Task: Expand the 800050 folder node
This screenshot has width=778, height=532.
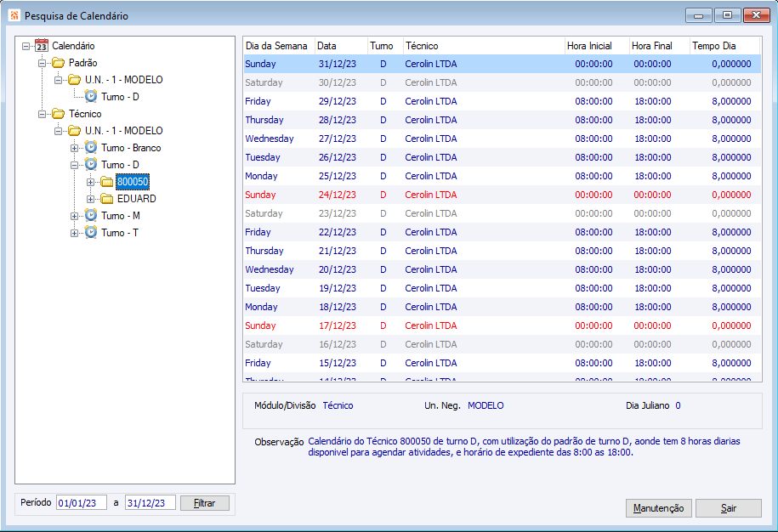Action: (90, 182)
